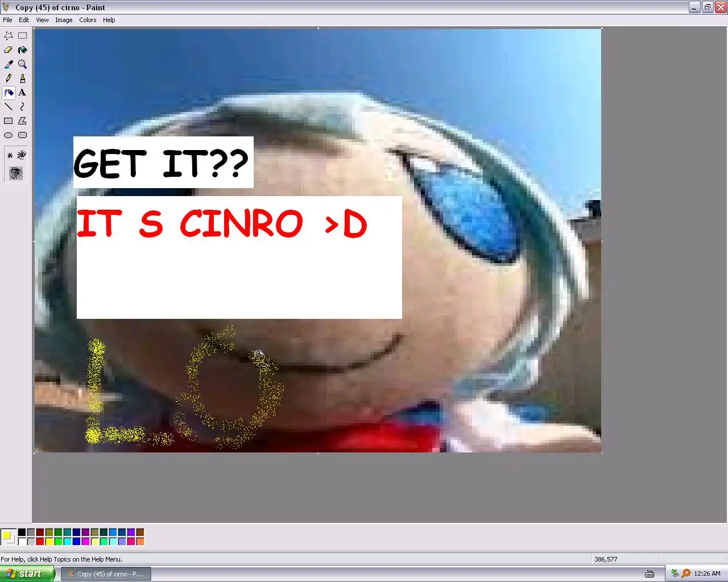Choose the Ellipse shape tool
The image size is (728, 582).
click(x=9, y=135)
